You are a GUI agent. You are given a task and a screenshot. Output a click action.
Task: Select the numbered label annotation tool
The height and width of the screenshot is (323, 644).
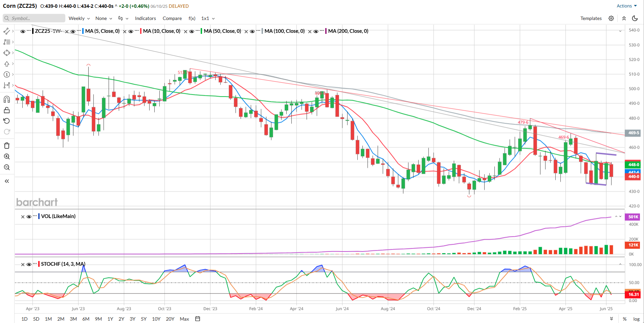pyautogui.click(x=6, y=74)
